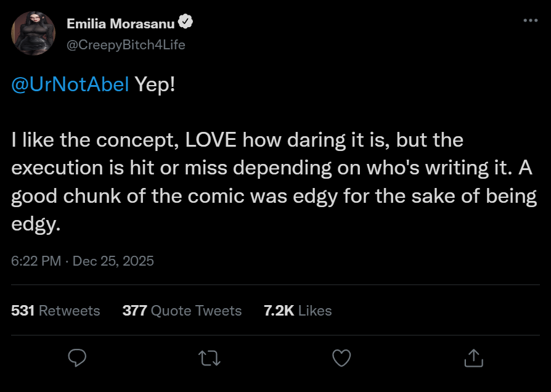Image resolution: width=551 pixels, height=392 pixels.
Task: Reply to this tweet via speech bubble icon
Action: 76,358
